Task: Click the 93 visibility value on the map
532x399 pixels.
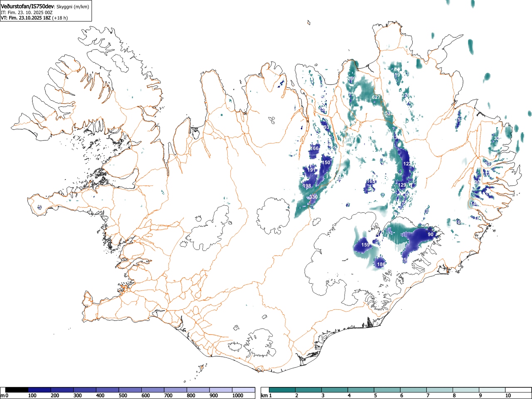Action: 326,127
